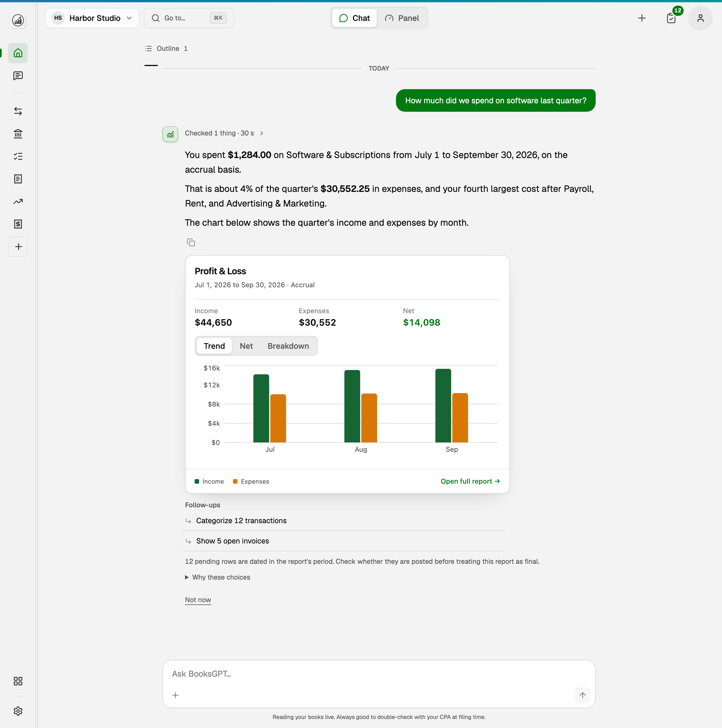Expand the 'Checked 1 thing' details chevron
The height and width of the screenshot is (728, 722).
click(x=262, y=133)
